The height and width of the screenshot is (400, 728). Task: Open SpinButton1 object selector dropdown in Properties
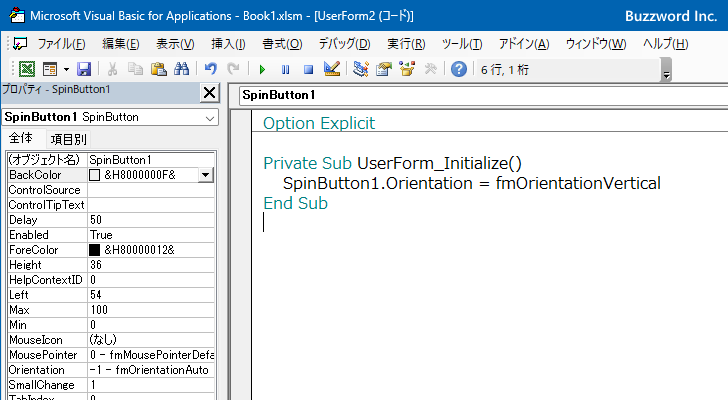tap(210, 117)
